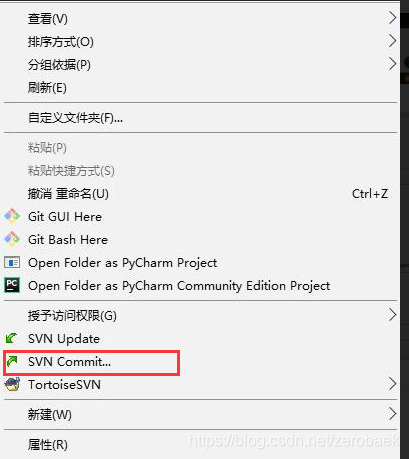Image resolution: width=409 pixels, height=459 pixels.
Task: Expand the 排序方式(O) submenu arrow
Action: coord(393,41)
